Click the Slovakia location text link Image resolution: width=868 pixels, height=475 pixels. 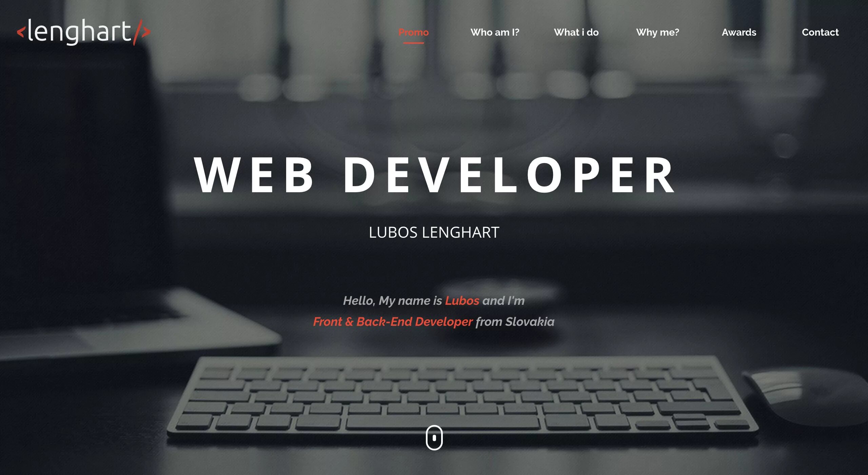tap(530, 321)
